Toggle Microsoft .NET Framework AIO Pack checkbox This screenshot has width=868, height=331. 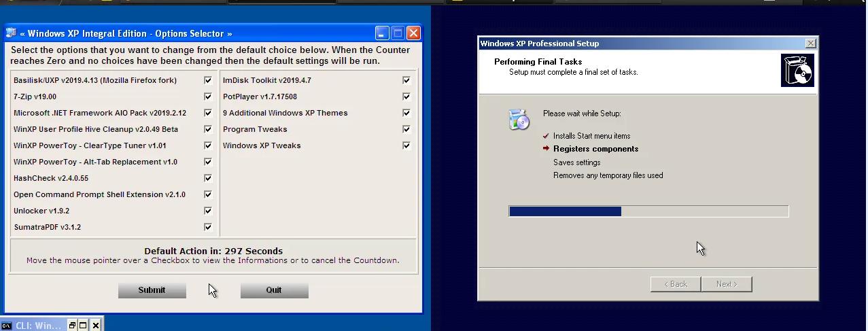[x=208, y=113]
